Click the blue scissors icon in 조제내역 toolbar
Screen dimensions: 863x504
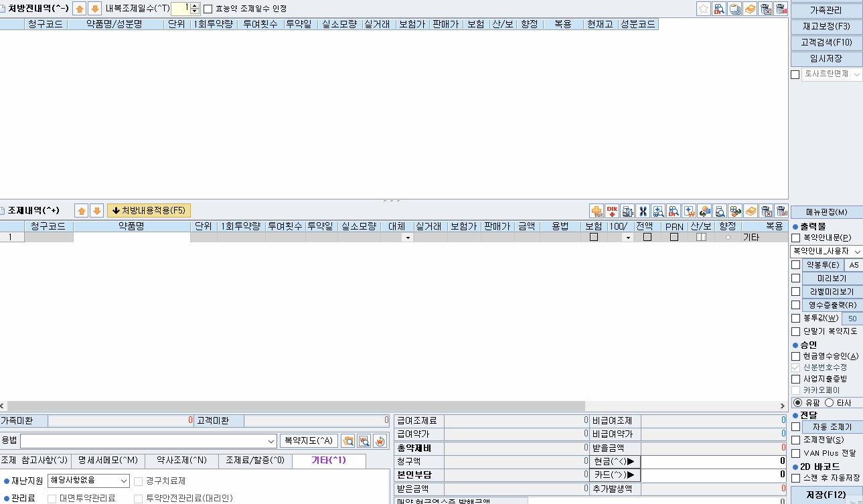(643, 211)
